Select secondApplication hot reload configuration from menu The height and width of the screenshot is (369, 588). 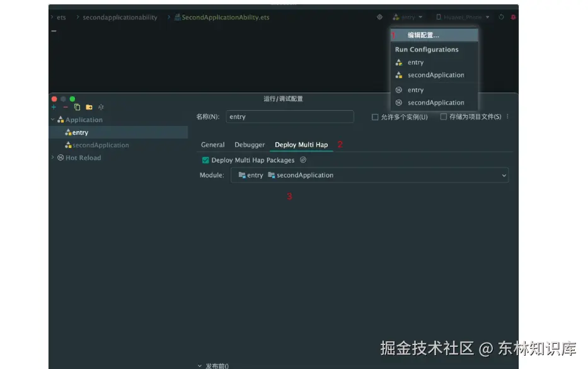(434, 103)
